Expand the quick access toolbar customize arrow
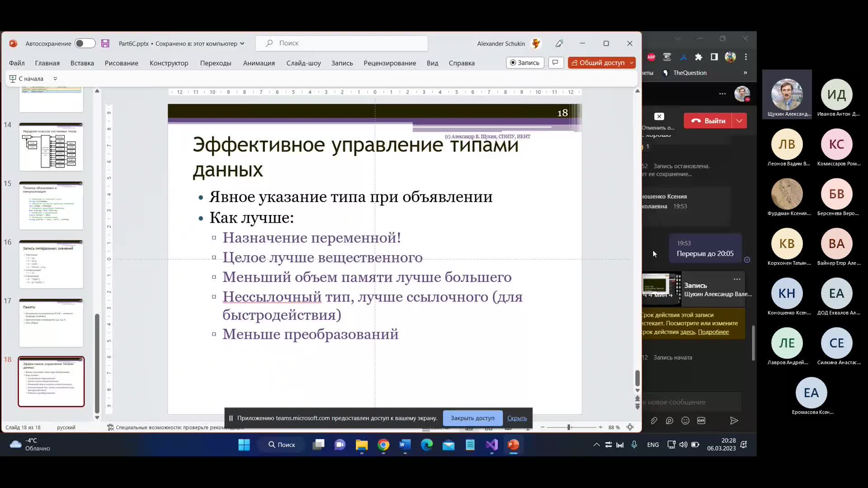Screen dimensions: 868x488 (55, 79)
